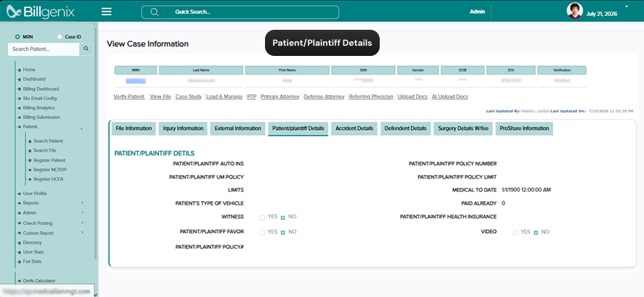Viewport: 644px width, 297px height.
Task: Open Billing Submission in sidebar
Action: [41, 117]
